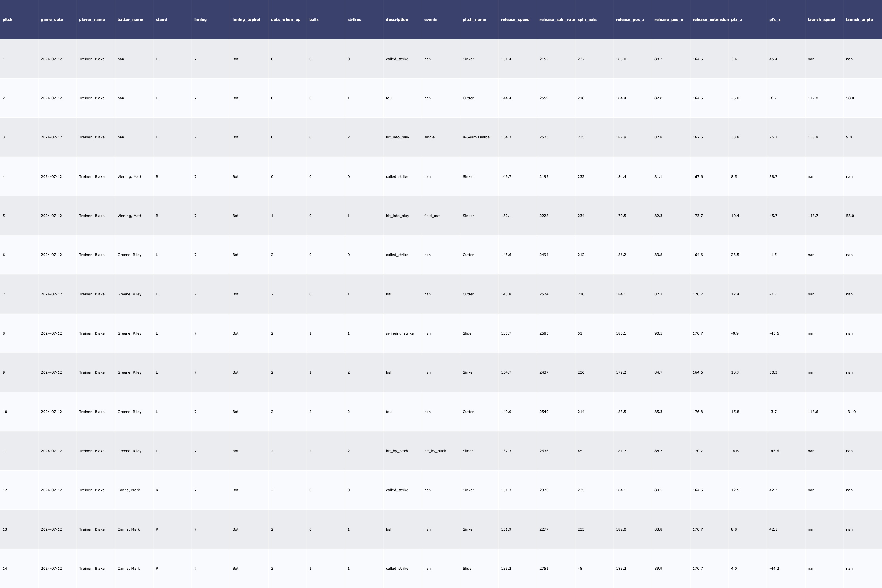This screenshot has width=882, height=588.
Task: Click the hit_by_pitch events cell
Action: pyautogui.click(x=435, y=451)
